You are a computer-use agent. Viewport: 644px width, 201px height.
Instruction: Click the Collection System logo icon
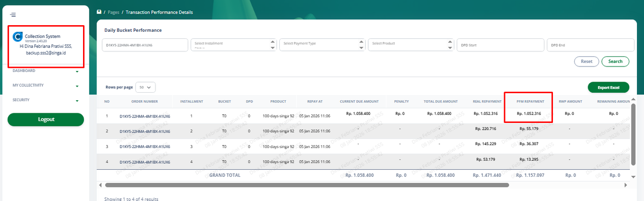coord(18,37)
